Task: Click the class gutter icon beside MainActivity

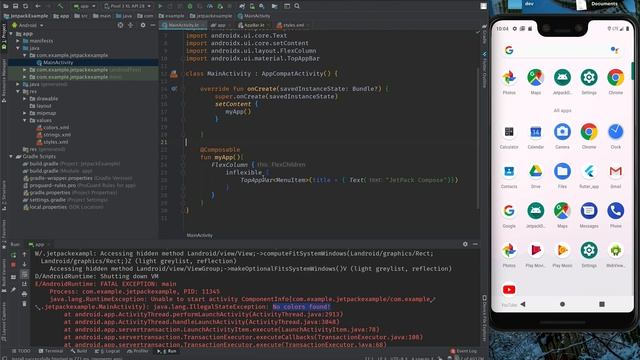Action: pyautogui.click(x=174, y=74)
